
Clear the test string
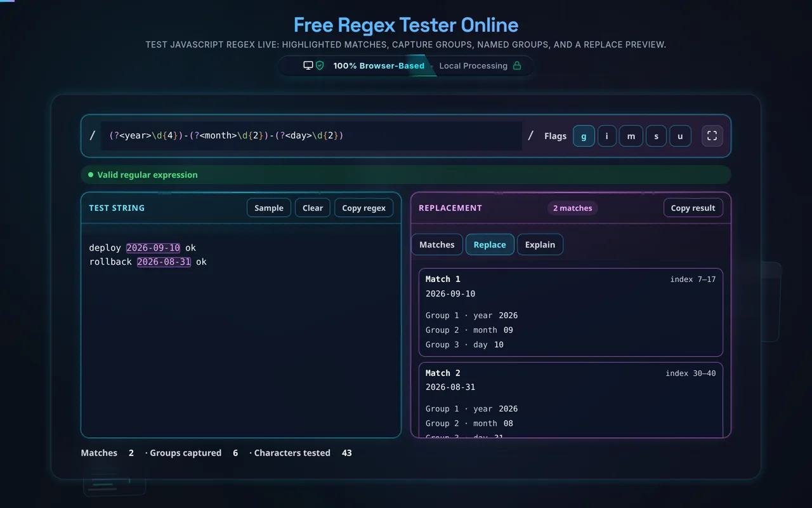click(313, 208)
